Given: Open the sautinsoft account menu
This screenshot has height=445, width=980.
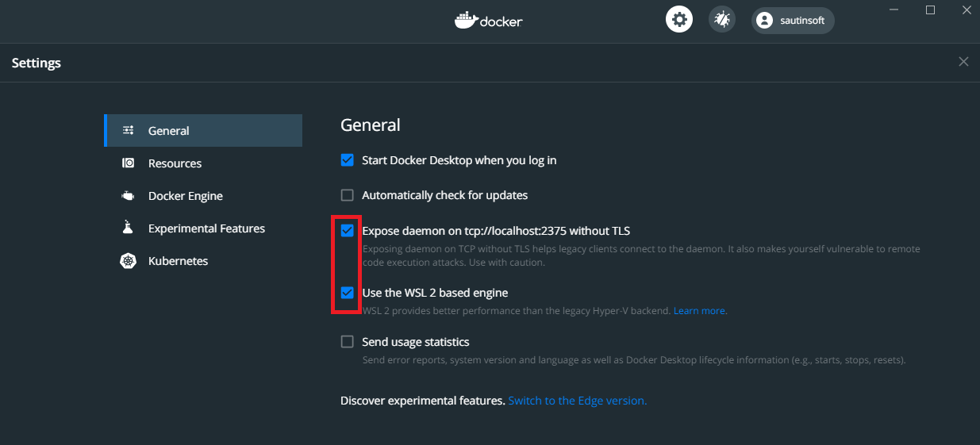Looking at the screenshot, I should pos(792,21).
